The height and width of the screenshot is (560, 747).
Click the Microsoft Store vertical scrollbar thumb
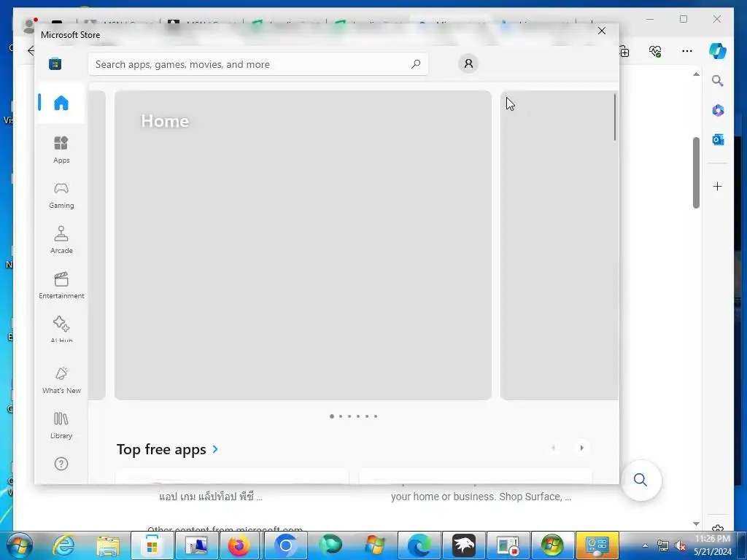(614, 117)
